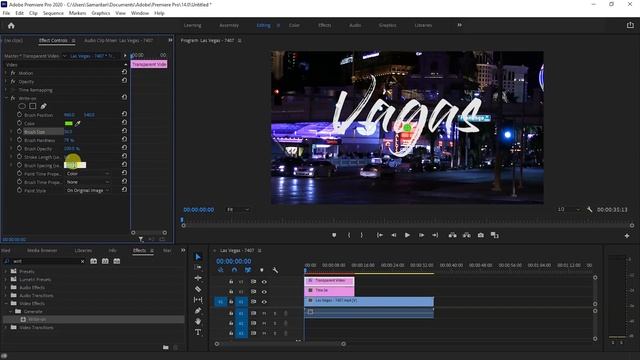Viewport: 640px width, 360px height.
Task: Select the Hand tool
Action: pyautogui.click(x=198, y=322)
